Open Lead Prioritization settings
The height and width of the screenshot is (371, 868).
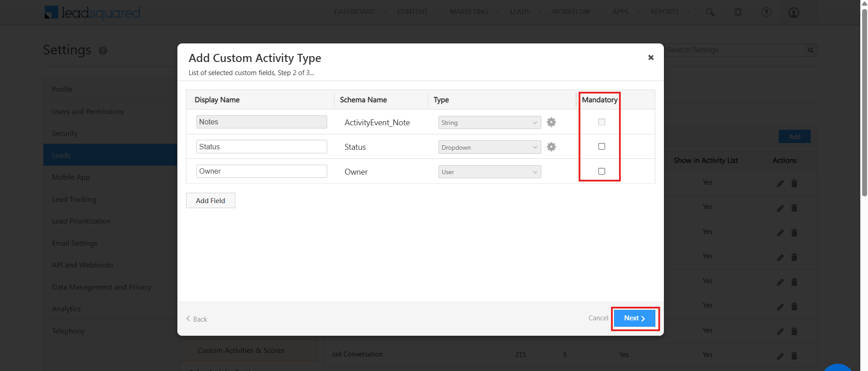pyautogui.click(x=110, y=221)
